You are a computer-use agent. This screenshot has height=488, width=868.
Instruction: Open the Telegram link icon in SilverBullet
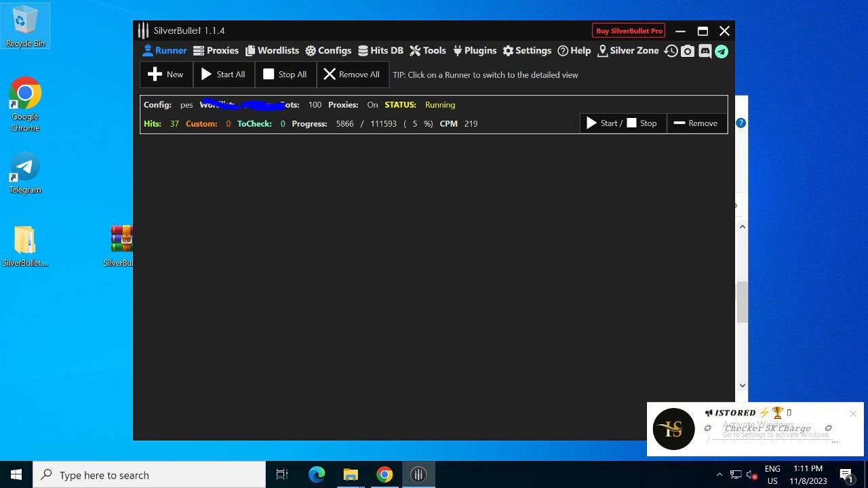pyautogui.click(x=722, y=52)
